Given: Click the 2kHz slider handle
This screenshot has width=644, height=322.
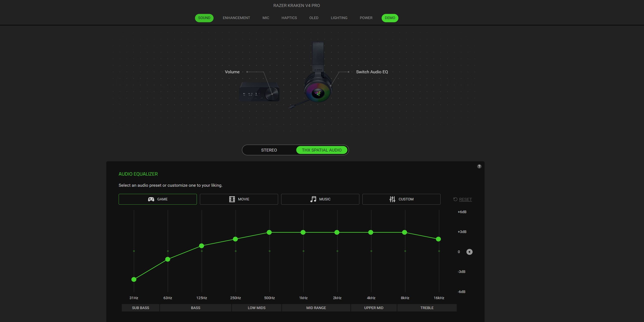Looking at the screenshot, I should [x=337, y=232].
